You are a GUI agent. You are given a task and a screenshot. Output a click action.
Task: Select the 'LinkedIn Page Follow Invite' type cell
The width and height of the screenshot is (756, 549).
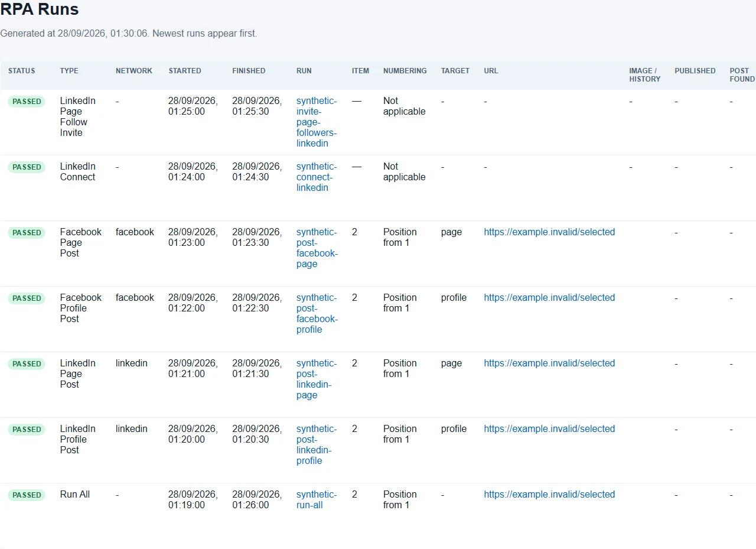point(77,117)
